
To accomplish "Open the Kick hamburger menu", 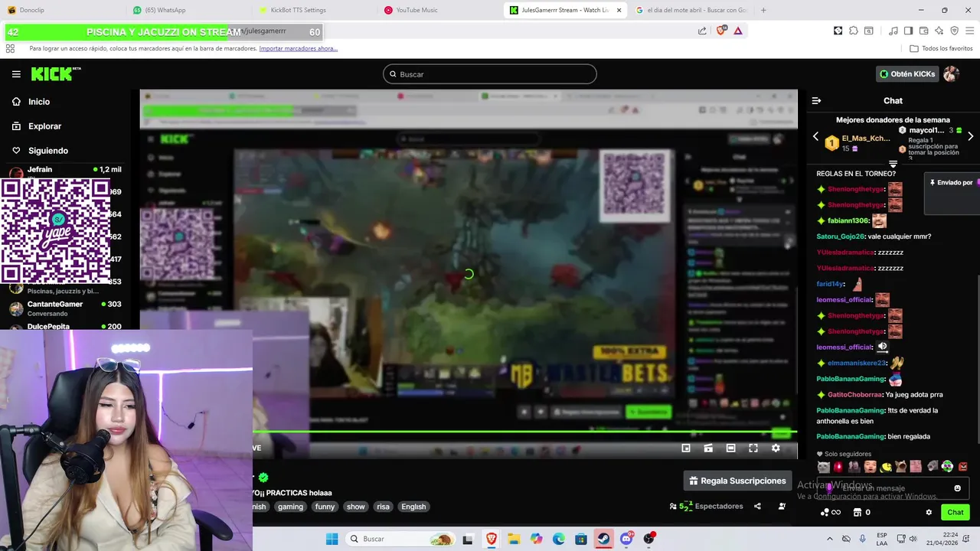I will 16,74.
